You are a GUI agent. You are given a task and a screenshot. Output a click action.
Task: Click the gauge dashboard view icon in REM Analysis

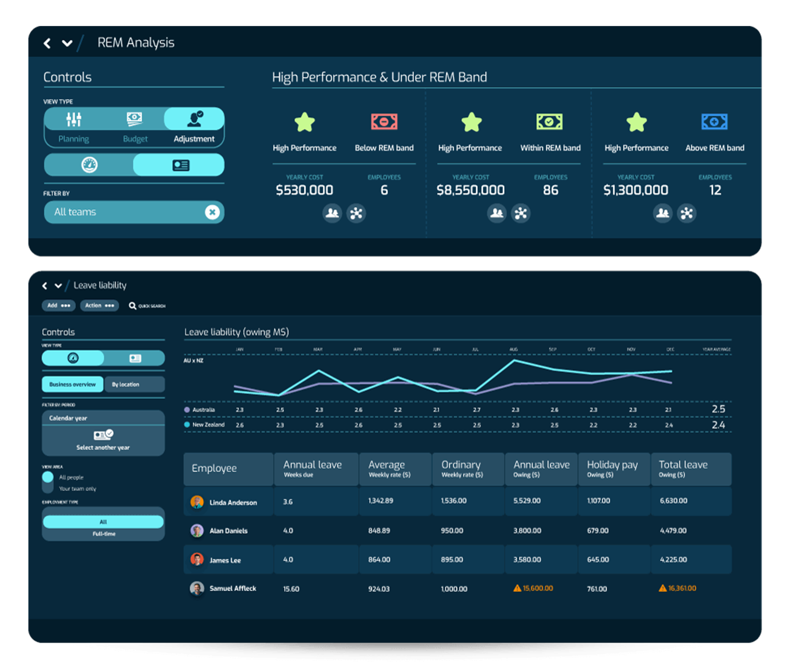89,165
